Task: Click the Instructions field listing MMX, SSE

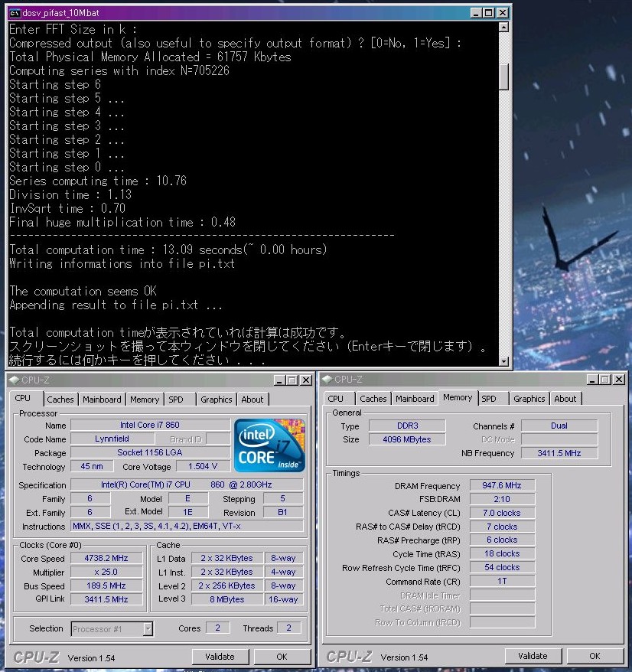Action: point(187,526)
